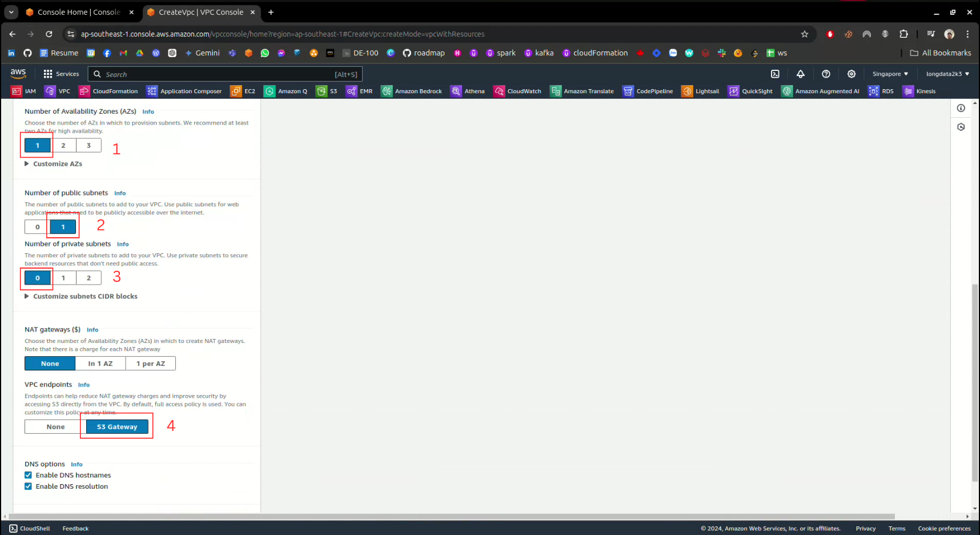Toggle the Enable DNS resolution checkbox
The width and height of the screenshot is (980, 535).
click(x=29, y=486)
